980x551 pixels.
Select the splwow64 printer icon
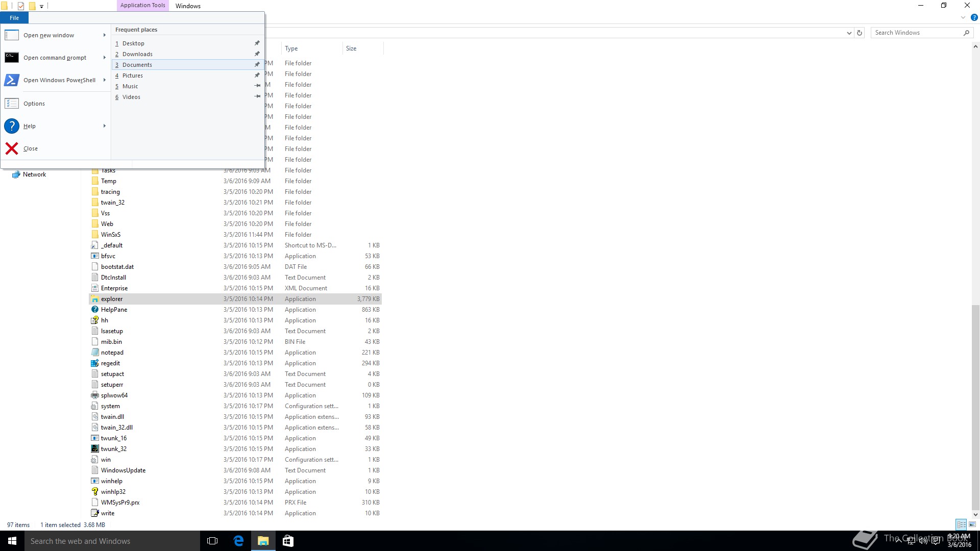tap(94, 395)
